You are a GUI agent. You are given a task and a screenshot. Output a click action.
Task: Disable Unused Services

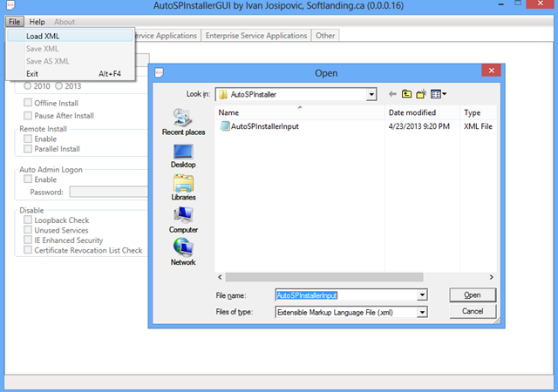click(28, 230)
